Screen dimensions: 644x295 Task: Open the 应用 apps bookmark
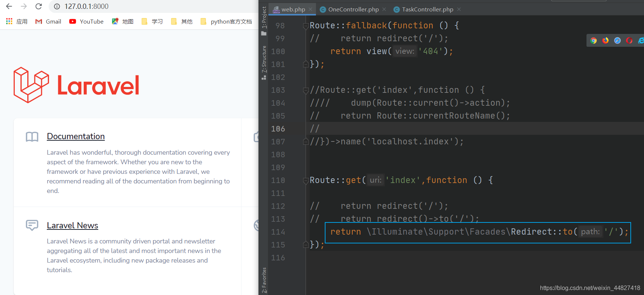pyautogui.click(x=17, y=21)
